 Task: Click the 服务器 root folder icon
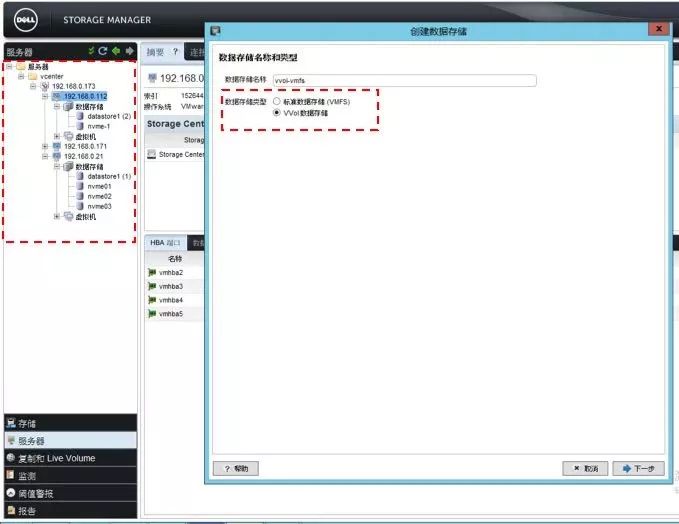click(x=21, y=66)
